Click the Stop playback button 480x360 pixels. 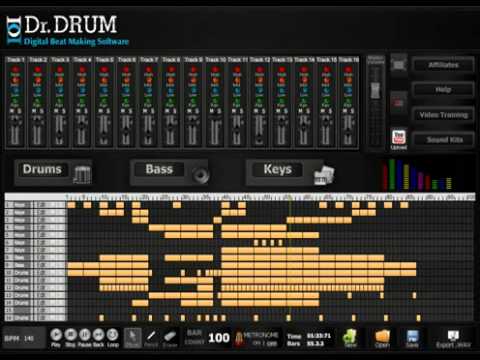point(70,334)
